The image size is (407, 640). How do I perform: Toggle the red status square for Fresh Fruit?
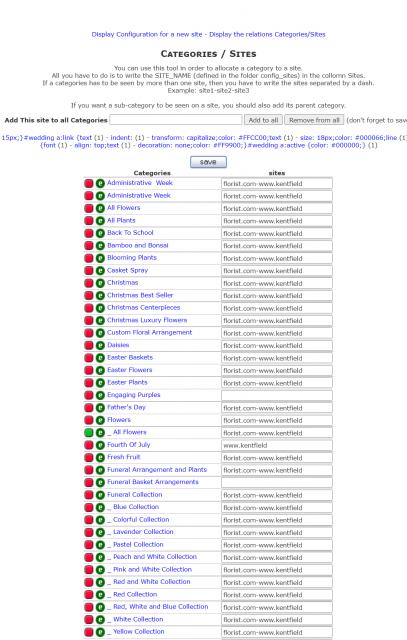tap(89, 458)
